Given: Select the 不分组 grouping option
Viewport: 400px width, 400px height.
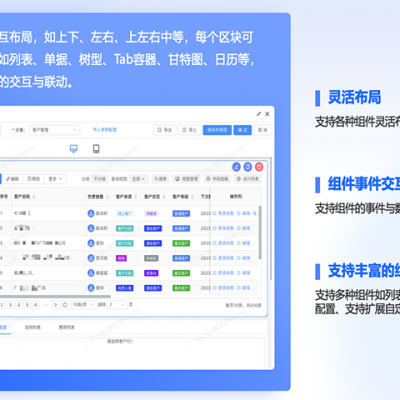Looking at the screenshot, I should [x=99, y=179].
